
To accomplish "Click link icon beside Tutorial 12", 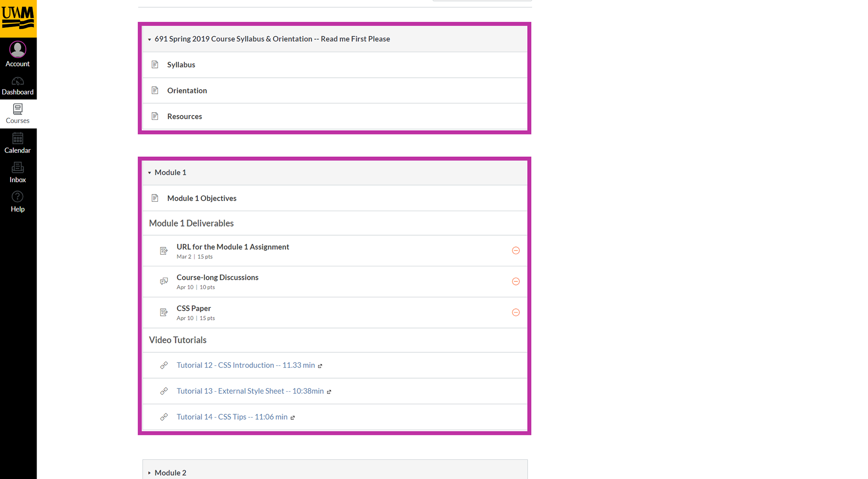I will tap(164, 365).
